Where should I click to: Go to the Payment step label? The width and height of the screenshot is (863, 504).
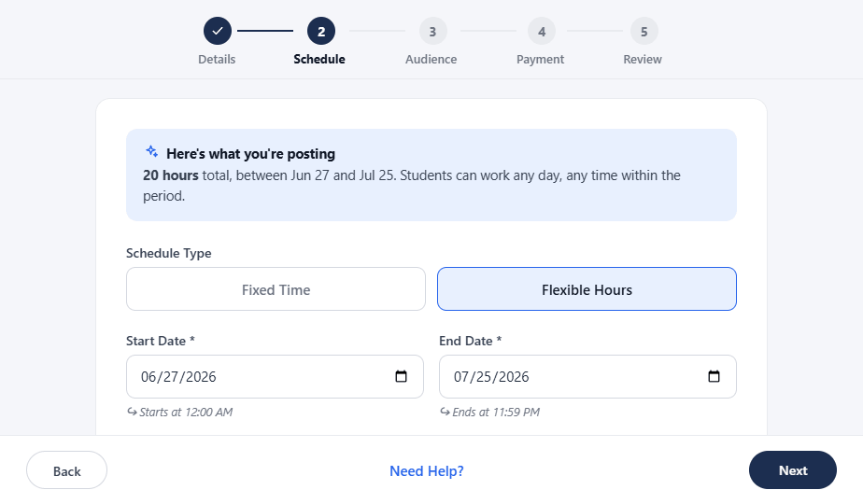pyautogui.click(x=540, y=60)
